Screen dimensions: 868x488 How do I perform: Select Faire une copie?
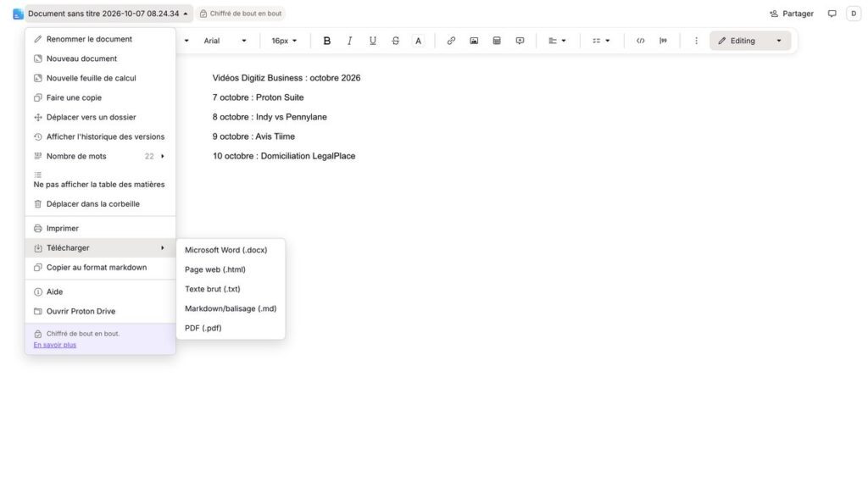pyautogui.click(x=100, y=98)
